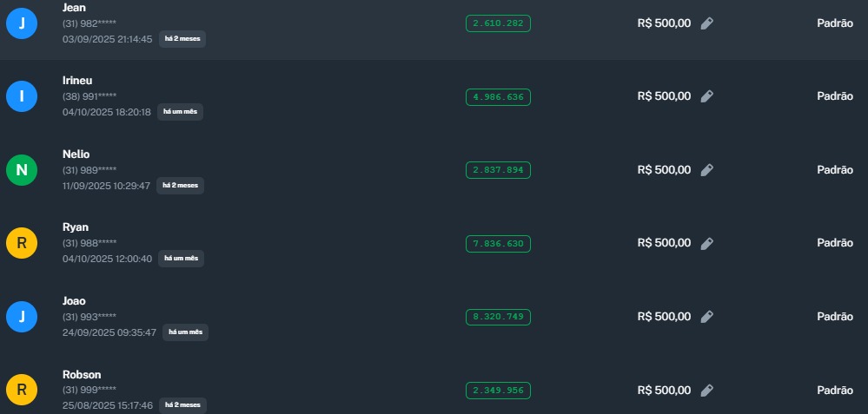Image resolution: width=868 pixels, height=414 pixels.
Task: Open Joao's blue avatar
Action: (22, 317)
